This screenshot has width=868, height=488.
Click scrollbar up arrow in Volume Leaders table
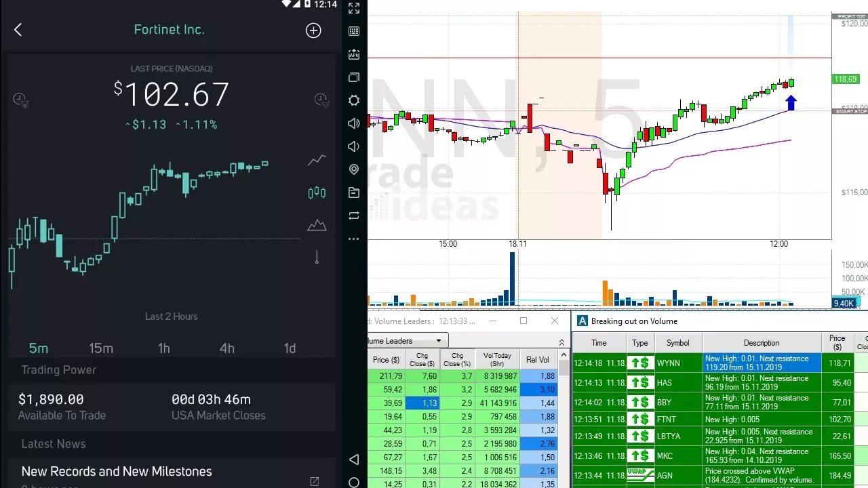(564, 355)
